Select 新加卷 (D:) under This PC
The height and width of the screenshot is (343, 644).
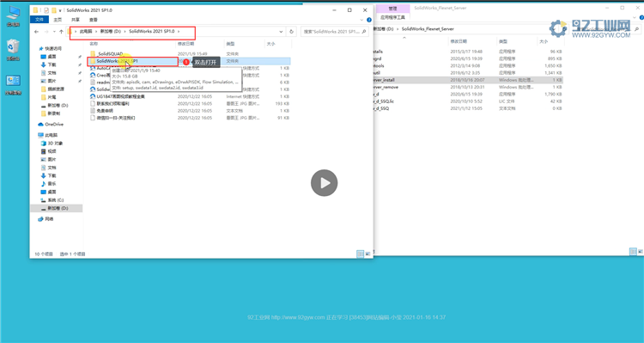pos(57,208)
